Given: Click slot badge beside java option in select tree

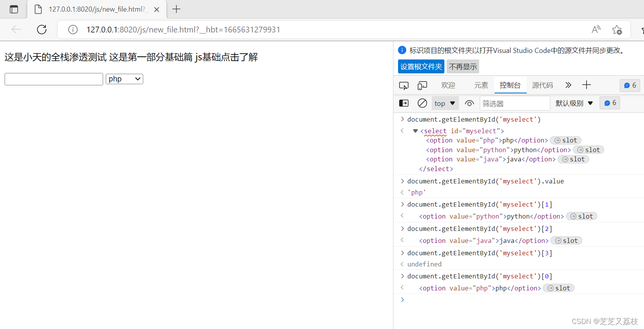Looking at the screenshot, I should 573,159.
